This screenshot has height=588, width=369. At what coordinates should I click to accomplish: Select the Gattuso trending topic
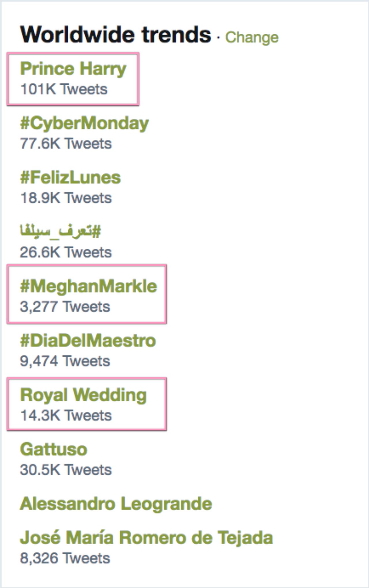(54, 449)
